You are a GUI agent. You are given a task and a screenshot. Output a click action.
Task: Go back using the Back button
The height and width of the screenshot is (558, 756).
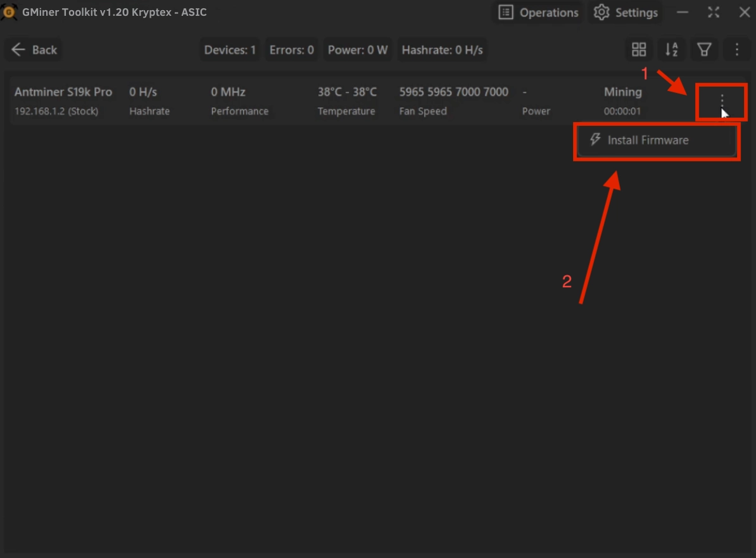click(35, 50)
